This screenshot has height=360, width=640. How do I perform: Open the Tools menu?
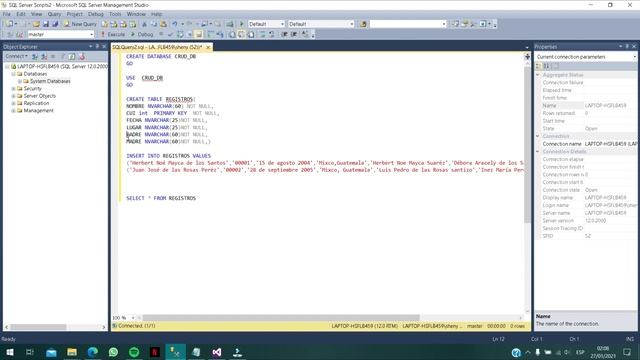[x=115, y=14]
